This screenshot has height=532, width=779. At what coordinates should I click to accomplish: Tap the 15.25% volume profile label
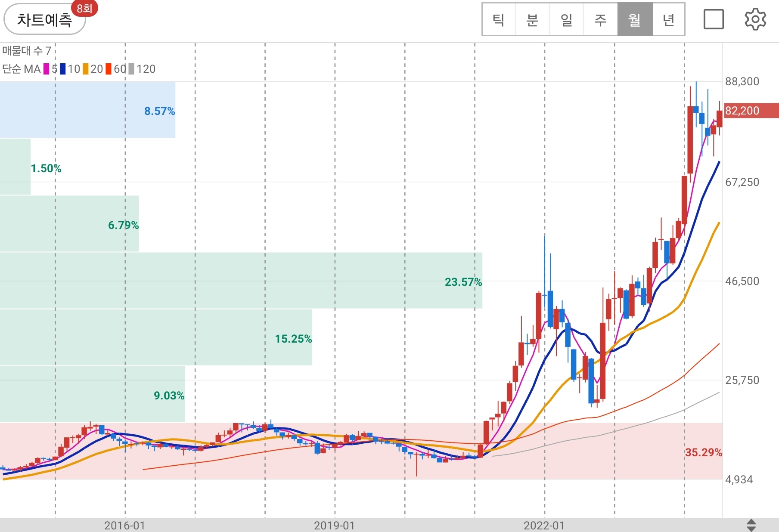coord(294,339)
